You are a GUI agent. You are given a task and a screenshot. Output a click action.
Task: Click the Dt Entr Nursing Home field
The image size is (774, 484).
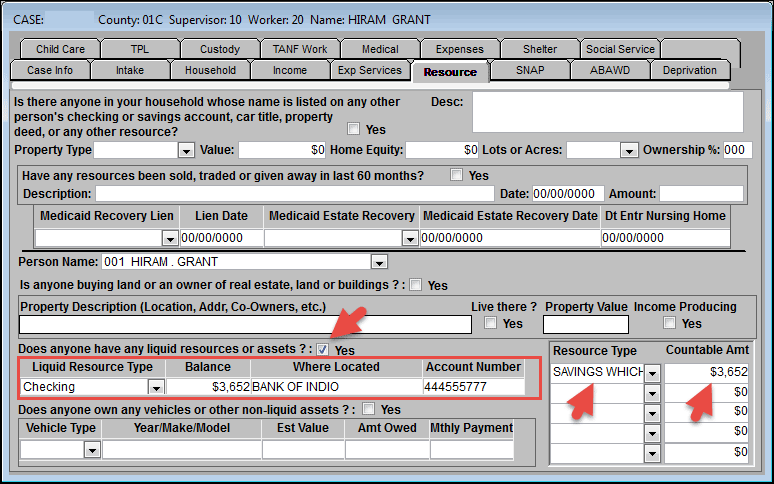pyautogui.click(x=665, y=238)
